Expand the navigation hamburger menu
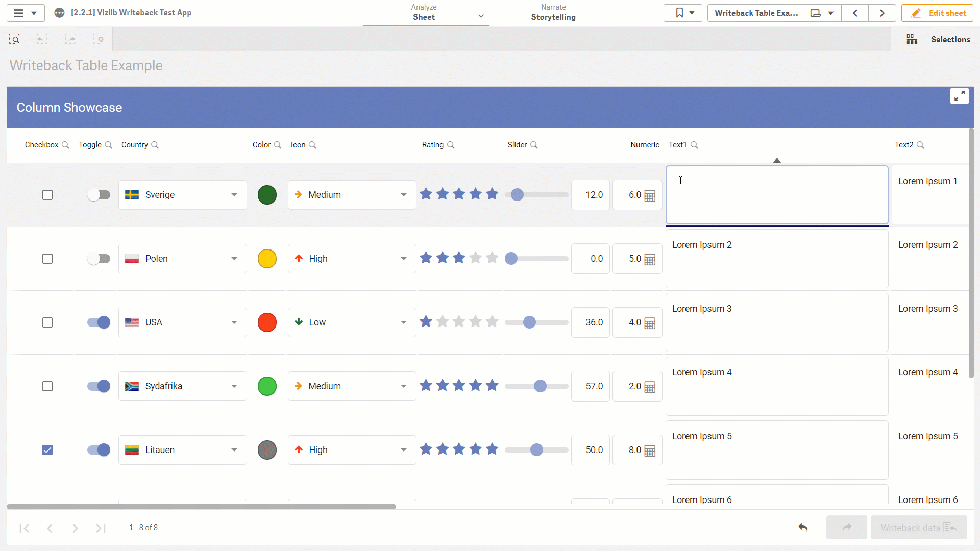This screenshot has height=551, width=980. pyautogui.click(x=26, y=13)
